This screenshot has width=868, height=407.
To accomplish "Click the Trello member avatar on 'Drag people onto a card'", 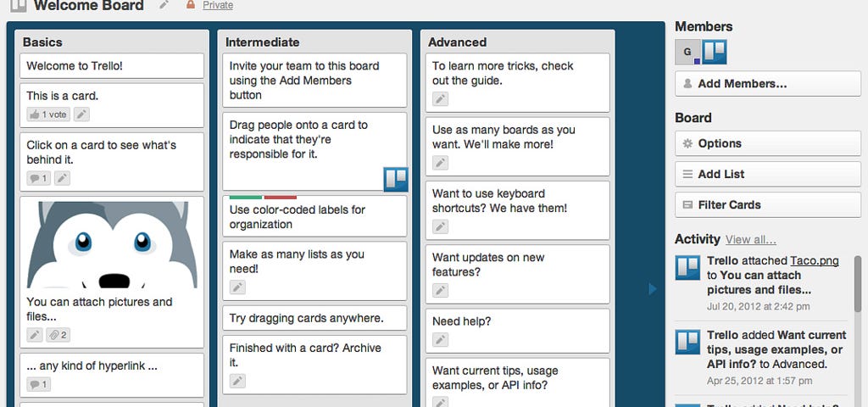I will coord(396,180).
